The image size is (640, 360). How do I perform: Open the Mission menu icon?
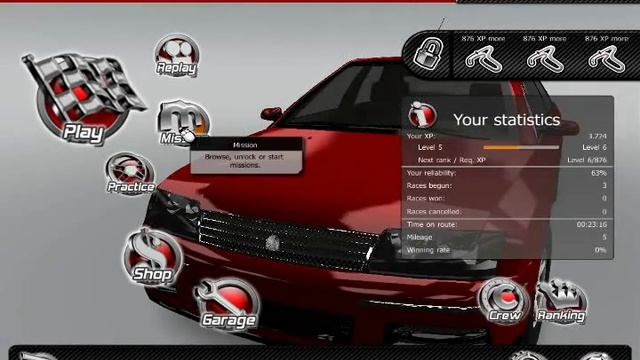183,122
